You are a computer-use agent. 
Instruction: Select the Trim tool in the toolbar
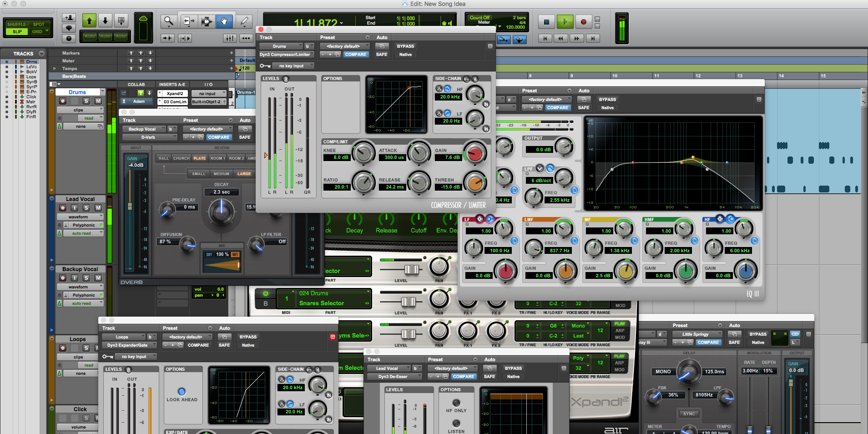coord(188,21)
